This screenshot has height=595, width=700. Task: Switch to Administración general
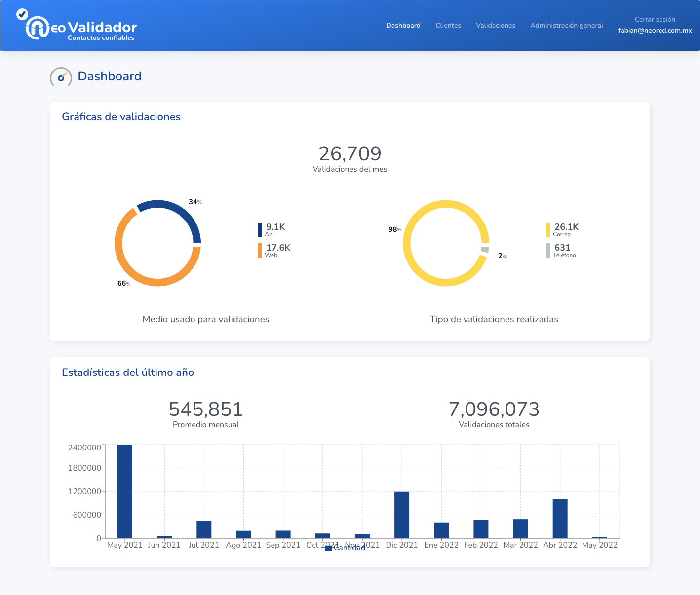[x=566, y=25]
